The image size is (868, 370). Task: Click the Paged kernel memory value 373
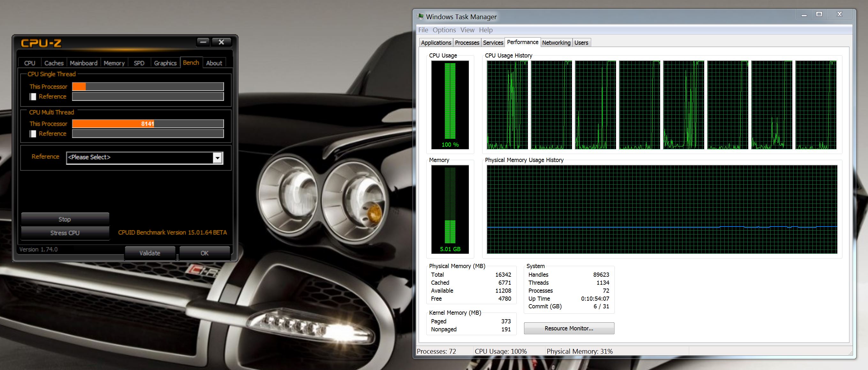(506, 321)
